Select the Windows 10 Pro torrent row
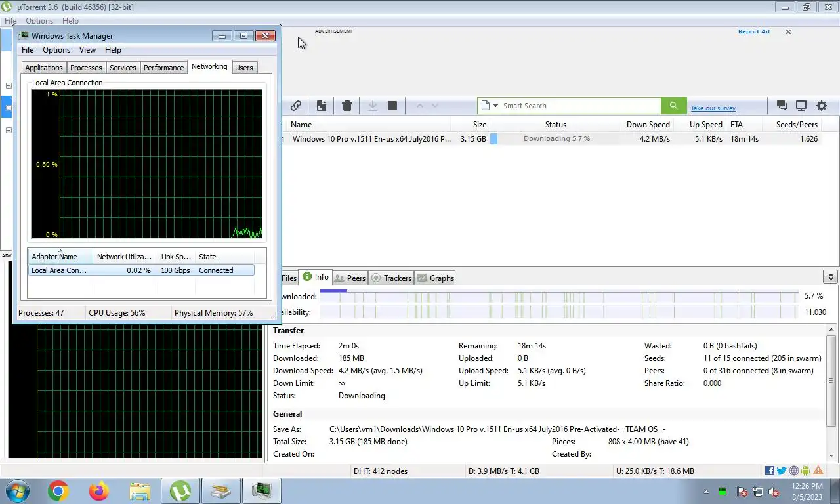840x504 pixels. (551, 139)
